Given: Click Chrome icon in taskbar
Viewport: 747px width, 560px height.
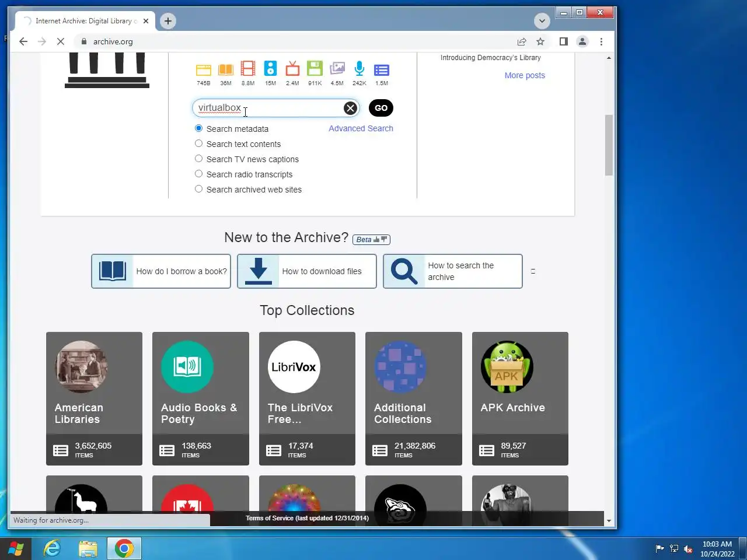Looking at the screenshot, I should 124,549.
